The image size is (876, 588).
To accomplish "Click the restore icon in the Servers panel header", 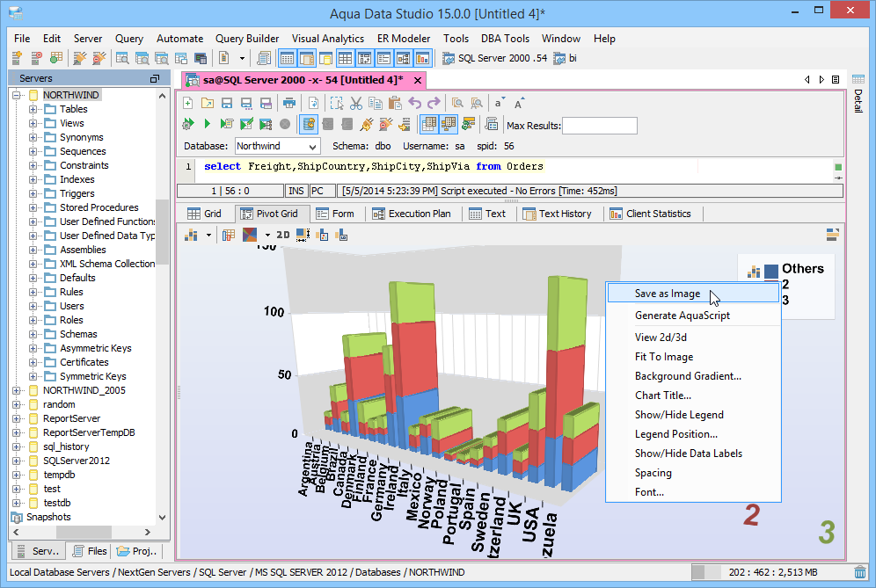I will point(155,79).
